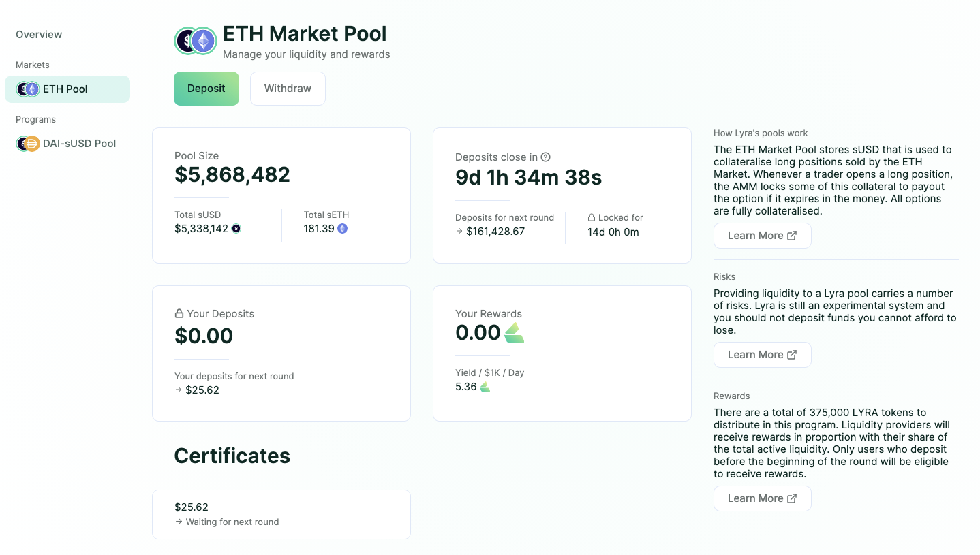Image resolution: width=980 pixels, height=555 pixels.
Task: Click the small LYRA icon beside 5.36 yield
Action: (x=485, y=387)
